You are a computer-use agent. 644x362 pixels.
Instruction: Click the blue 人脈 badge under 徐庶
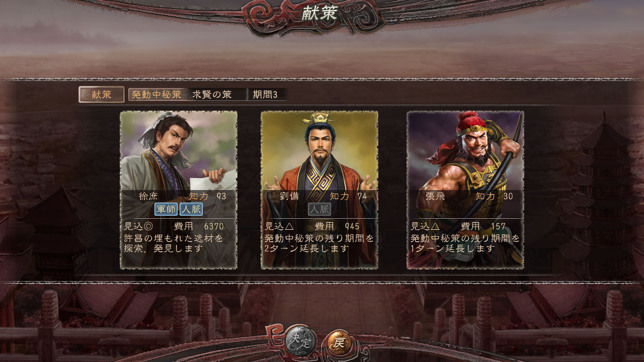[191, 209]
